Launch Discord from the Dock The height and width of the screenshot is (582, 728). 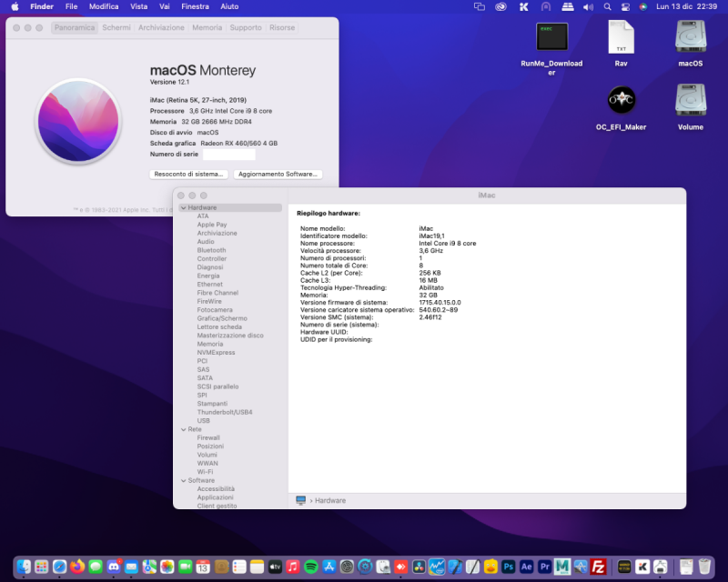[x=114, y=567]
